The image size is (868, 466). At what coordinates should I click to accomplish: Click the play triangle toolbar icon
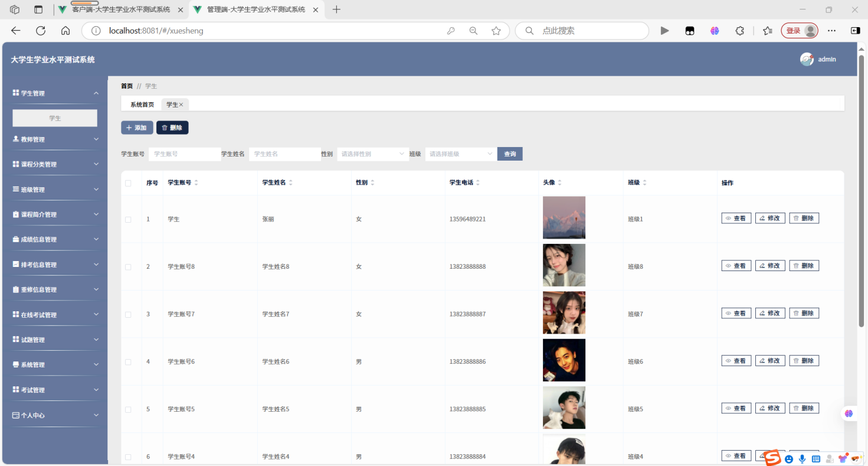[665, 31]
